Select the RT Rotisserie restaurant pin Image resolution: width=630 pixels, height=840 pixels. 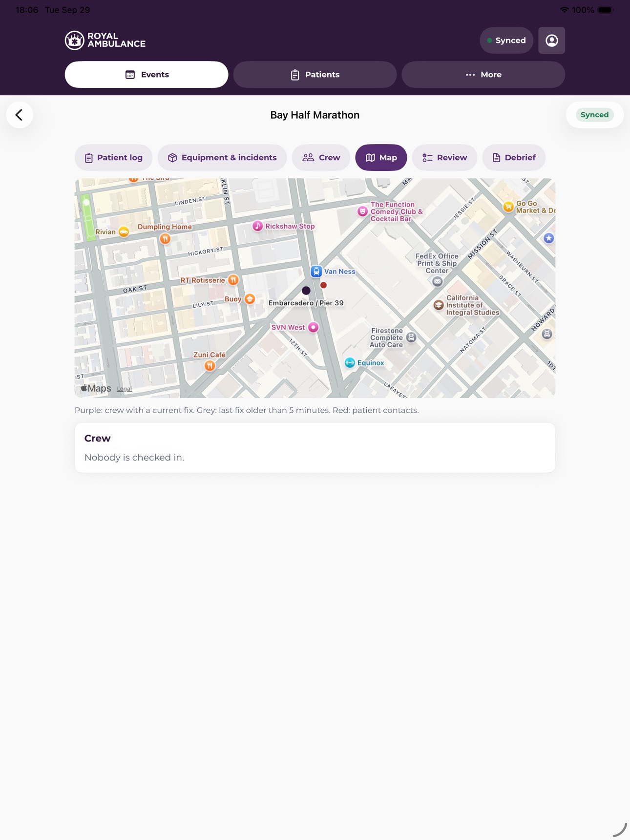[x=233, y=280]
